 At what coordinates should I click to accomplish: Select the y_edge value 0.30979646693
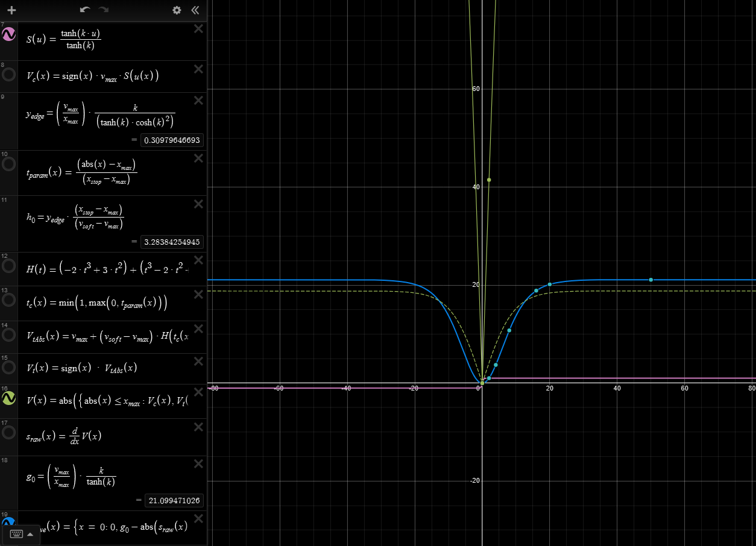tap(172, 140)
